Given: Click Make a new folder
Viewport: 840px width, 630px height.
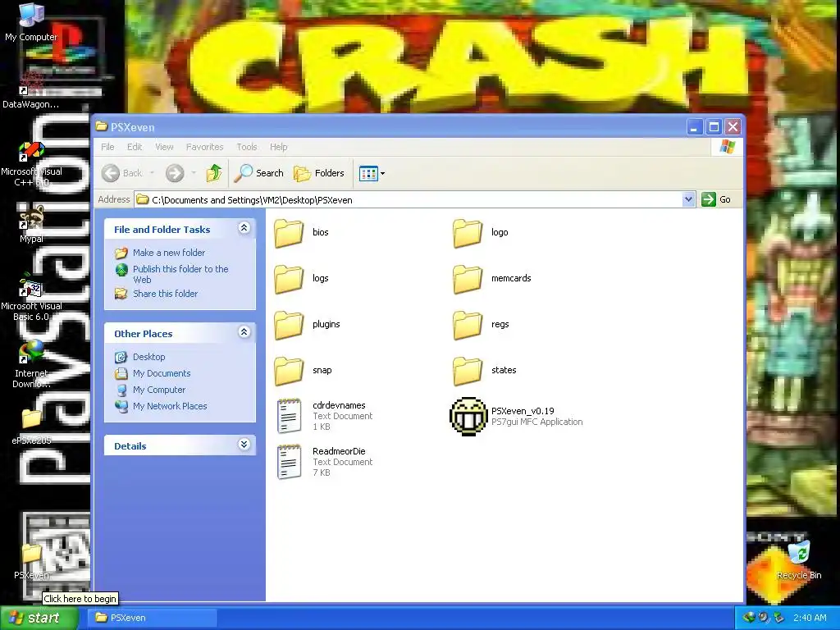Looking at the screenshot, I should [169, 253].
